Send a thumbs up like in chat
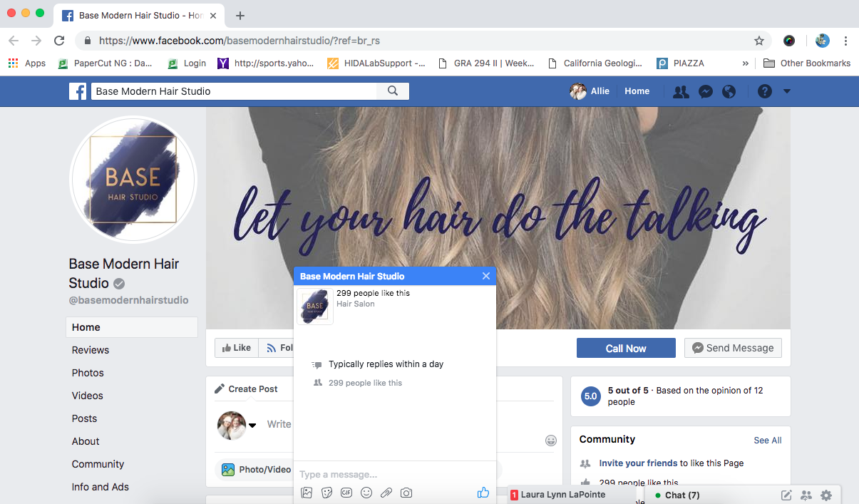Viewport: 859px width, 504px height. tap(483, 492)
